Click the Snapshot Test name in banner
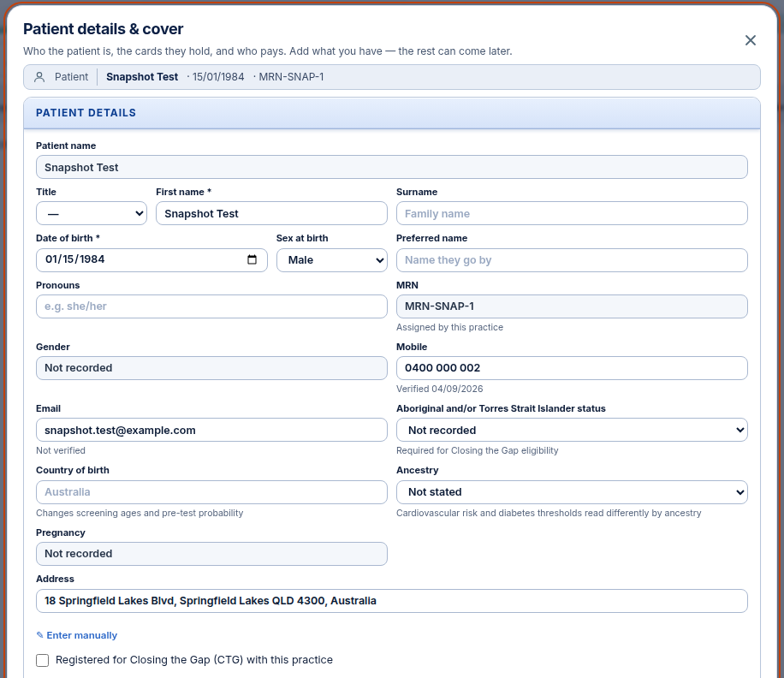Image resolution: width=784 pixels, height=678 pixels. tap(142, 77)
